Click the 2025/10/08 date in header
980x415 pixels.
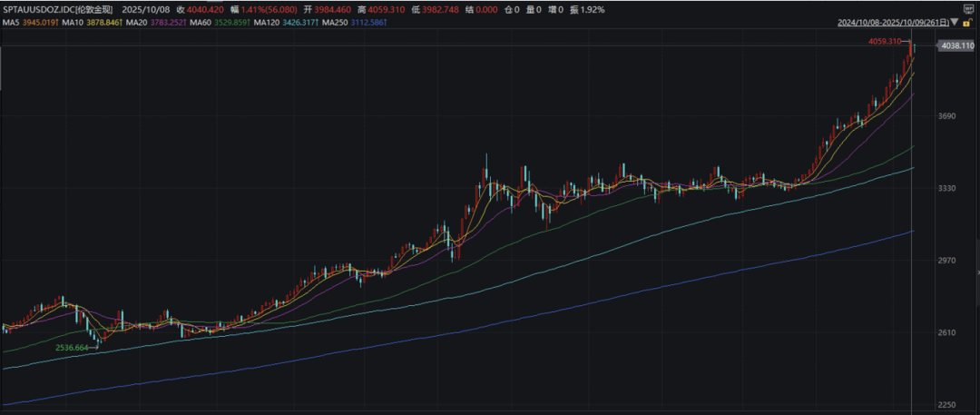click(x=145, y=9)
